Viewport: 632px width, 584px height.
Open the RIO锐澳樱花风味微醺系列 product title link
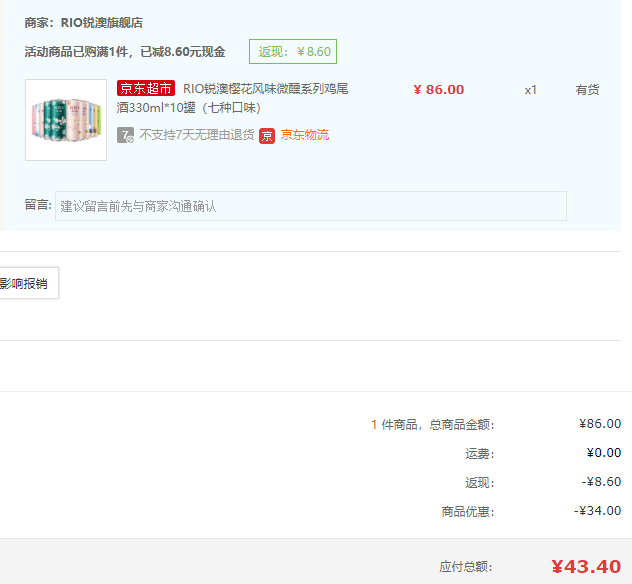tap(233, 98)
